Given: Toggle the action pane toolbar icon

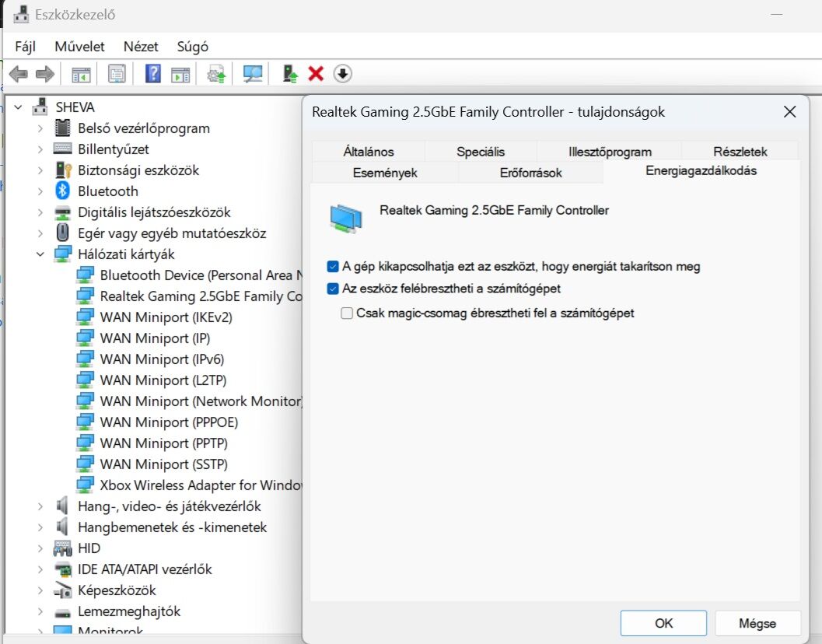Looking at the screenshot, I should [180, 75].
